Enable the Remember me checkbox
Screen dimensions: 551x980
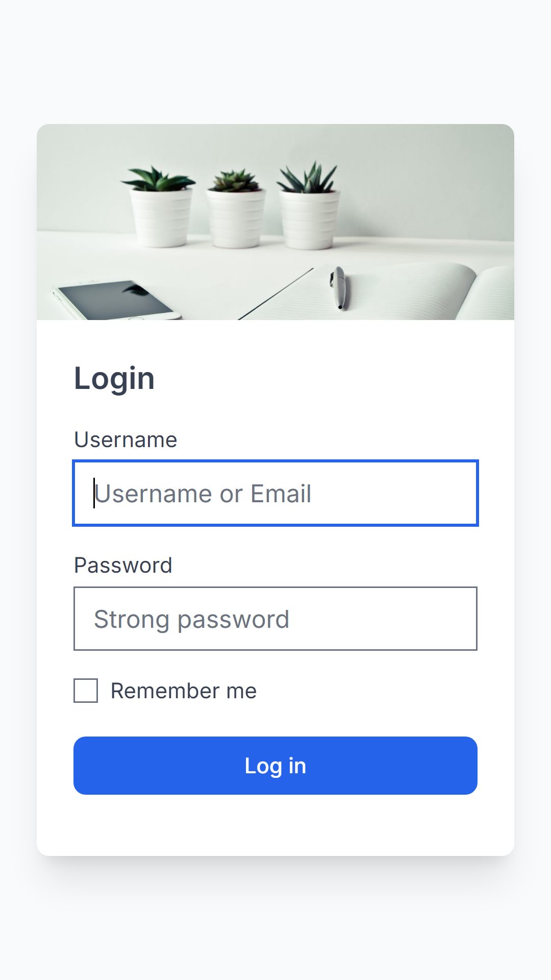tap(86, 691)
